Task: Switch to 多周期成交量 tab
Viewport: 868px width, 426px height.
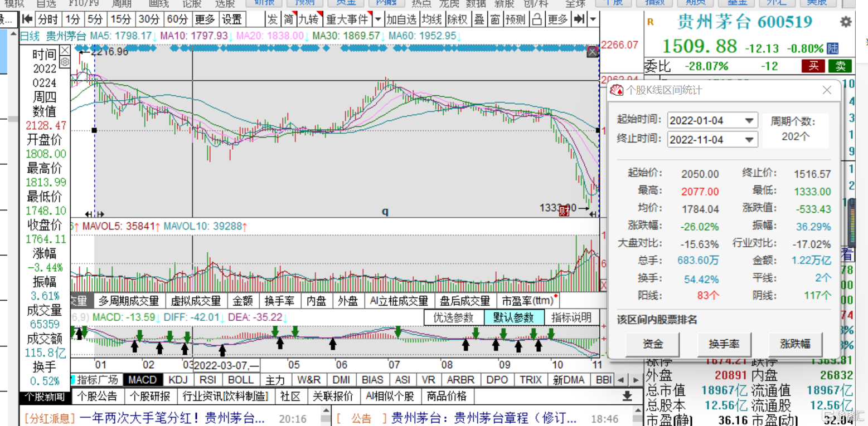Action: [129, 301]
